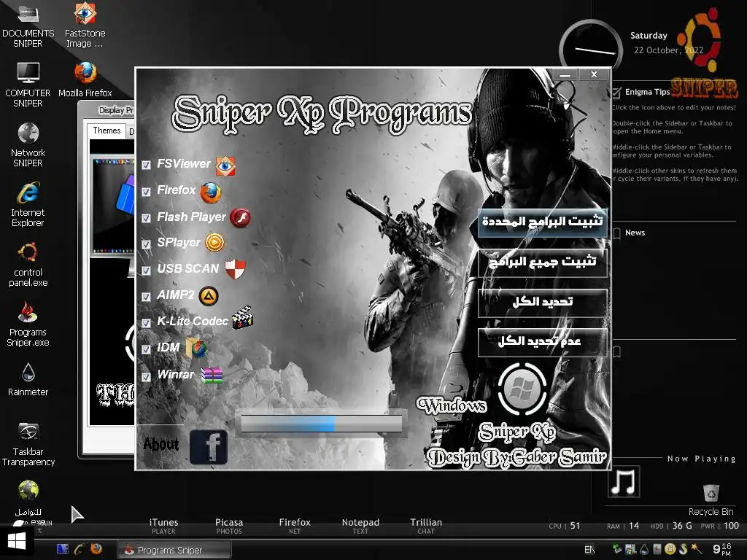The width and height of the screenshot is (747, 560).
Task: Click the Firefox globe icon in program list
Action: coord(210,192)
